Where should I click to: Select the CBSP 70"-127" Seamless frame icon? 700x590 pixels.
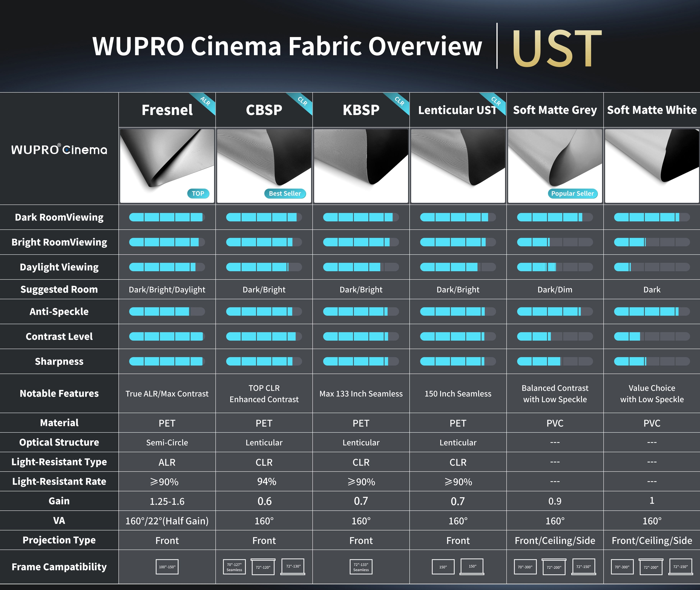pos(234,567)
